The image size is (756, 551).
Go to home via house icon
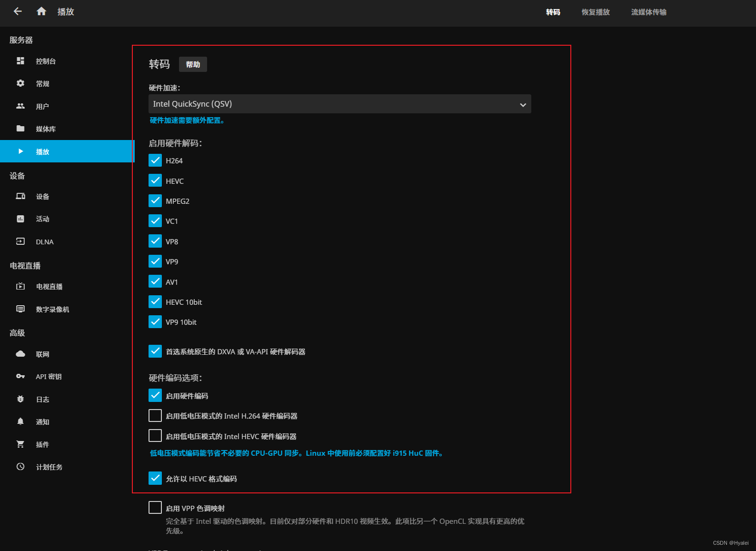click(41, 11)
